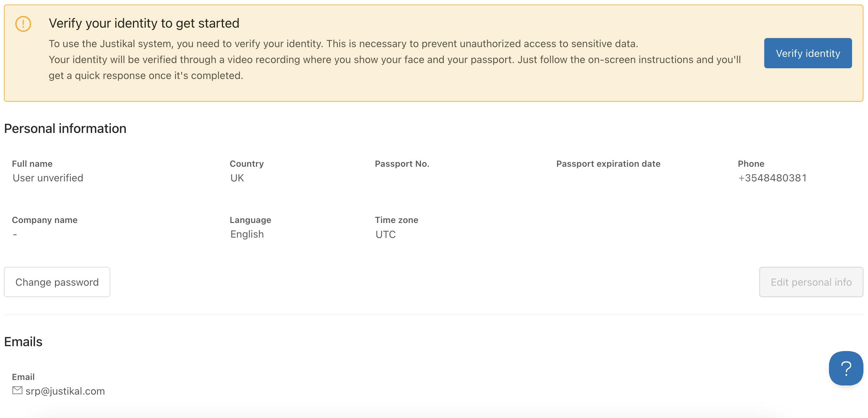Click the yellow warning exclamation icon
Screen dimensions: 868x418
(23, 24)
